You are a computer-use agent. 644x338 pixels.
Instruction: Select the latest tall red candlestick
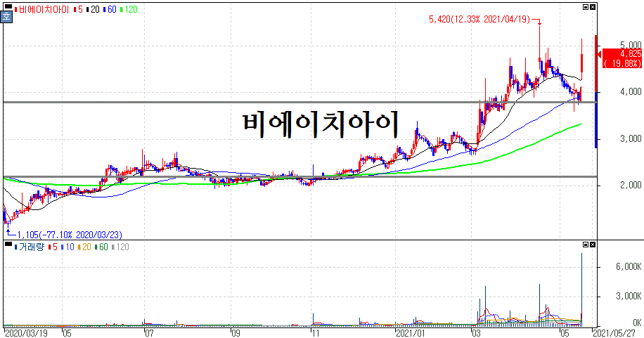pos(582,60)
